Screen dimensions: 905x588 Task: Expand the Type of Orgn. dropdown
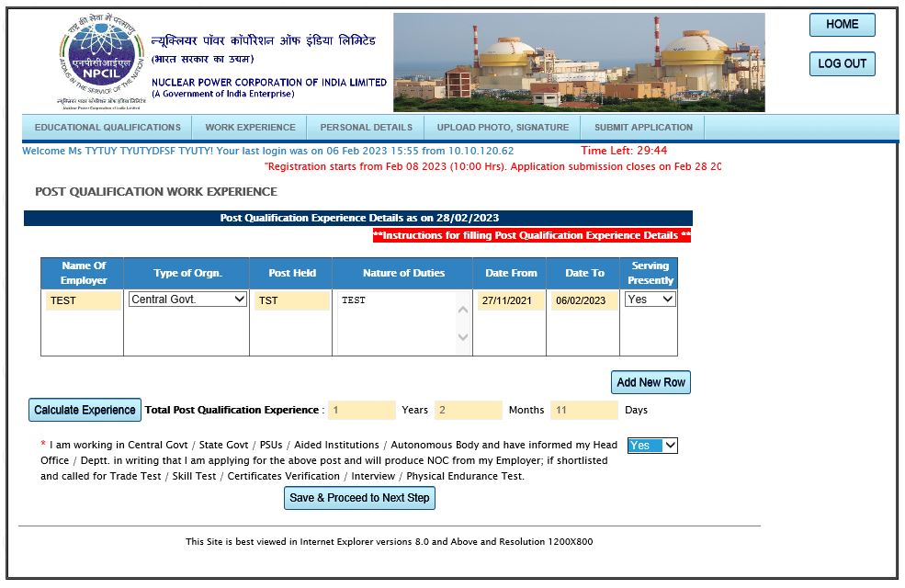click(x=187, y=300)
